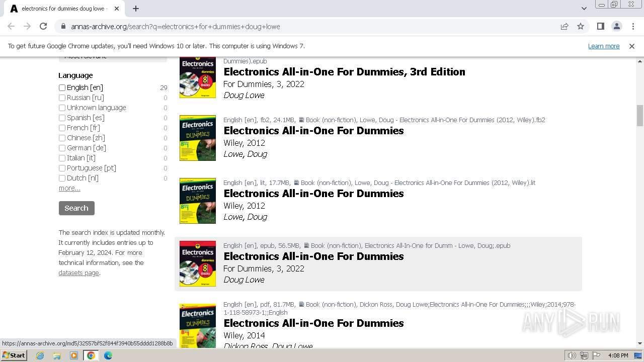Launch Internet Explorer from taskbar
The height and width of the screenshot is (362, 644).
tap(40, 355)
